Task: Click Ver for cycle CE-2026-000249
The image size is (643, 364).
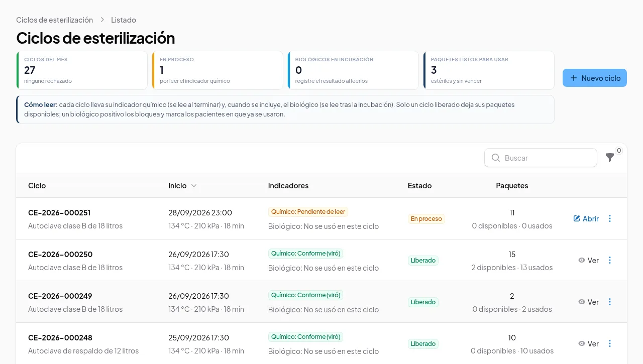Action: (588, 302)
